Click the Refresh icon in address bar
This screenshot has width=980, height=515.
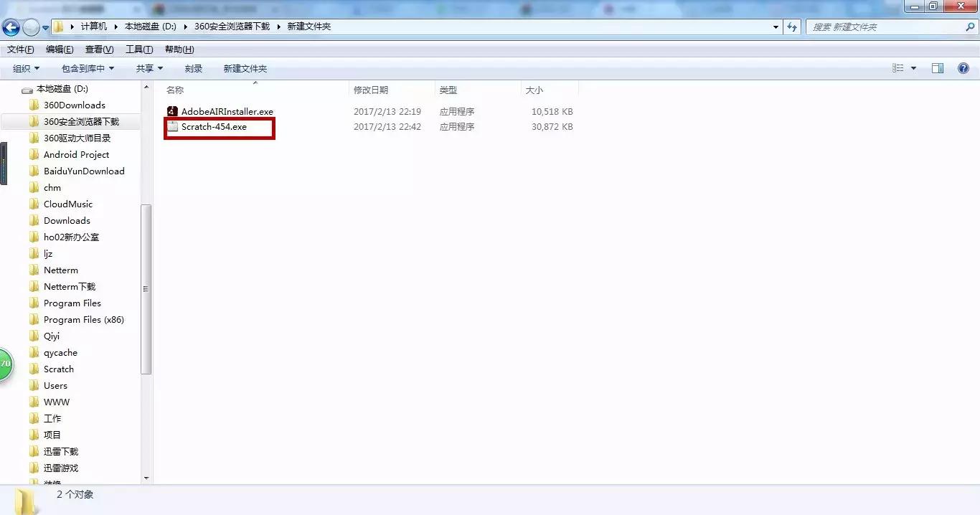pos(792,26)
